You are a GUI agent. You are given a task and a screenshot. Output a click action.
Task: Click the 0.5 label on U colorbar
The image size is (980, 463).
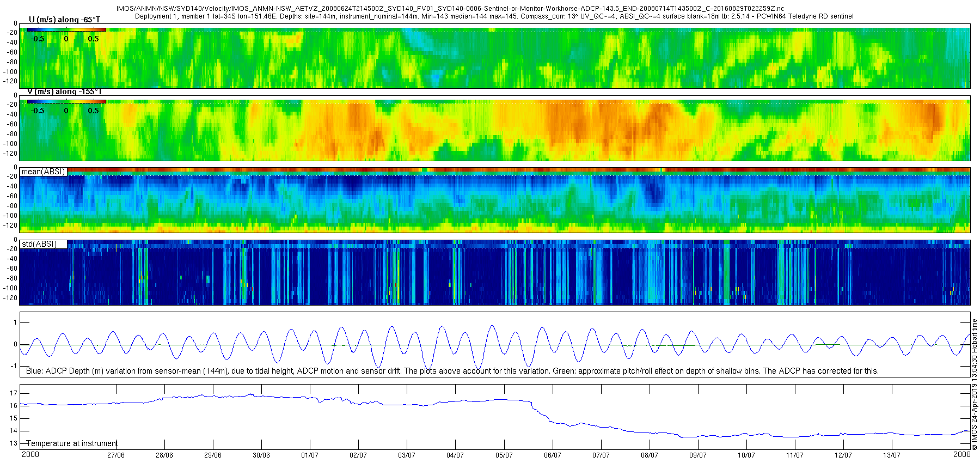coord(93,39)
